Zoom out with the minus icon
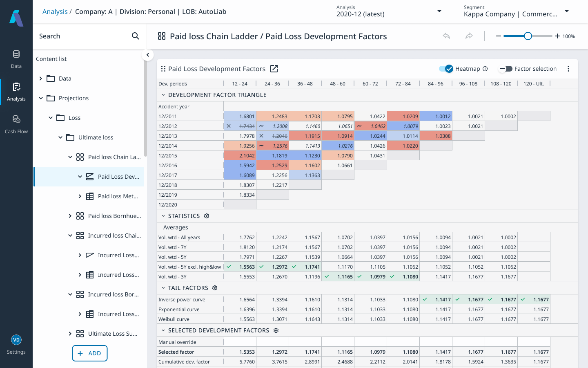Viewport: 588px width, 368px height. 498,36
